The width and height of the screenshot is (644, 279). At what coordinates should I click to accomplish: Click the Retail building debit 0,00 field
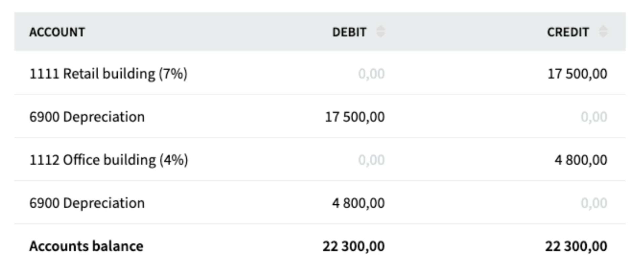click(x=371, y=74)
